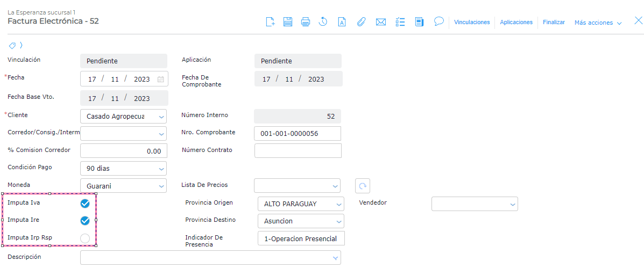
Task: Click the tag icon below the title
Action: click(12, 45)
